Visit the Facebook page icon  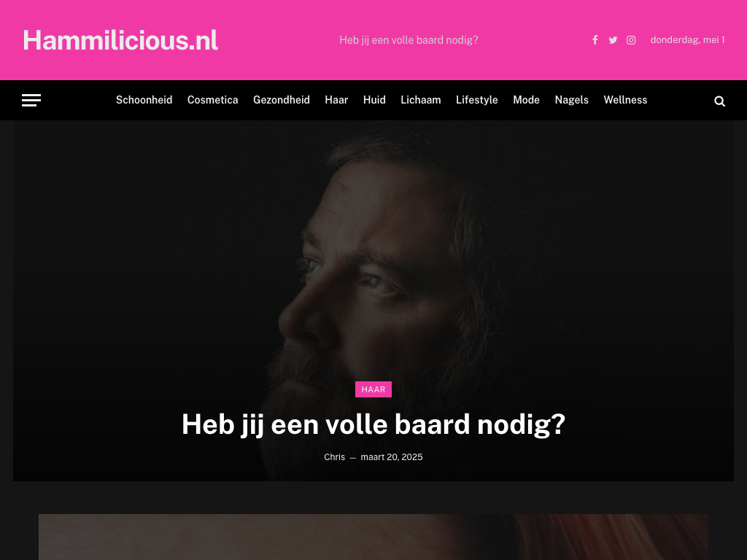595,40
